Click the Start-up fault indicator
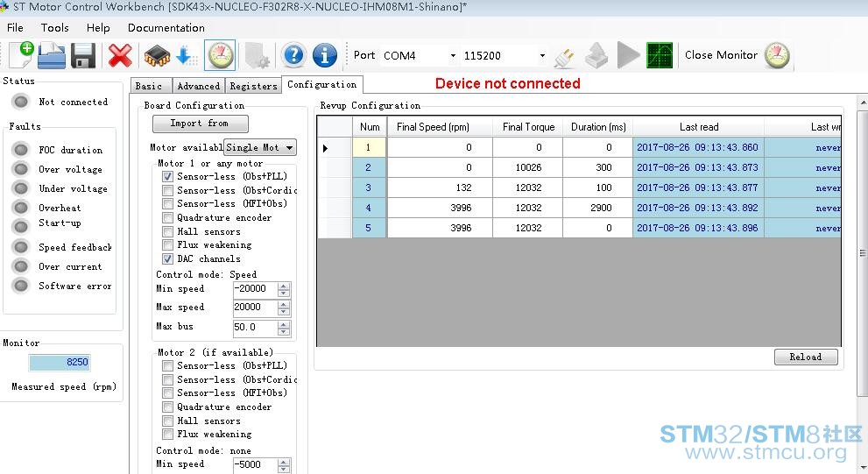 [21, 226]
